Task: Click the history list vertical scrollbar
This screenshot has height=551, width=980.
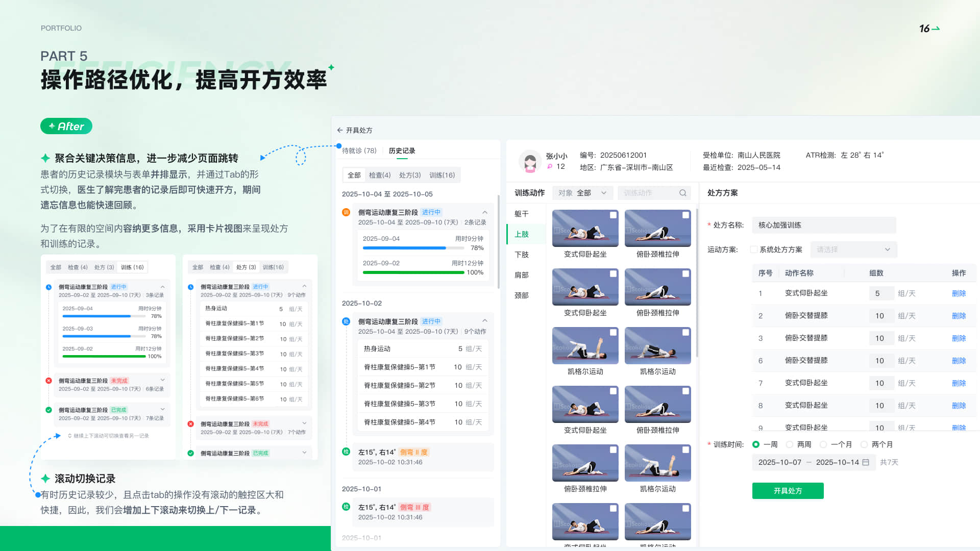Action: click(498, 242)
